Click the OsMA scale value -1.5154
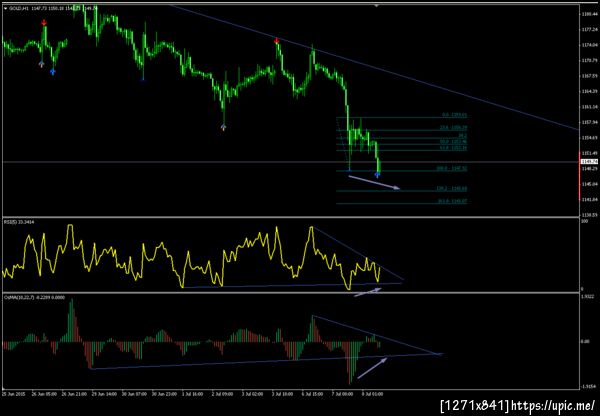 pos(589,387)
